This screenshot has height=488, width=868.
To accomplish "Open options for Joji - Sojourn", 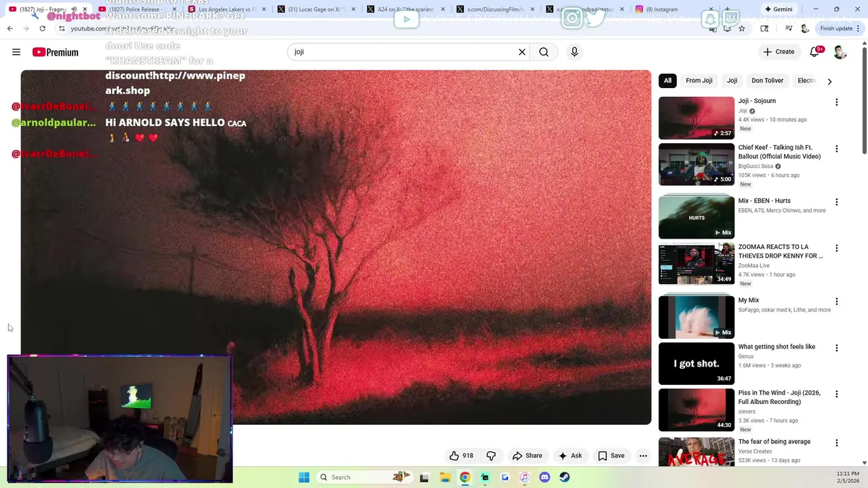I will coord(836,102).
